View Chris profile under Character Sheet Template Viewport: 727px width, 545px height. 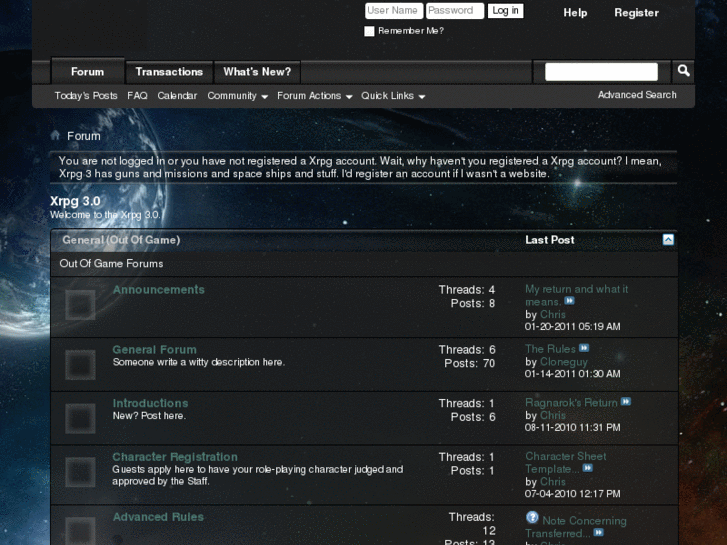[553, 481]
